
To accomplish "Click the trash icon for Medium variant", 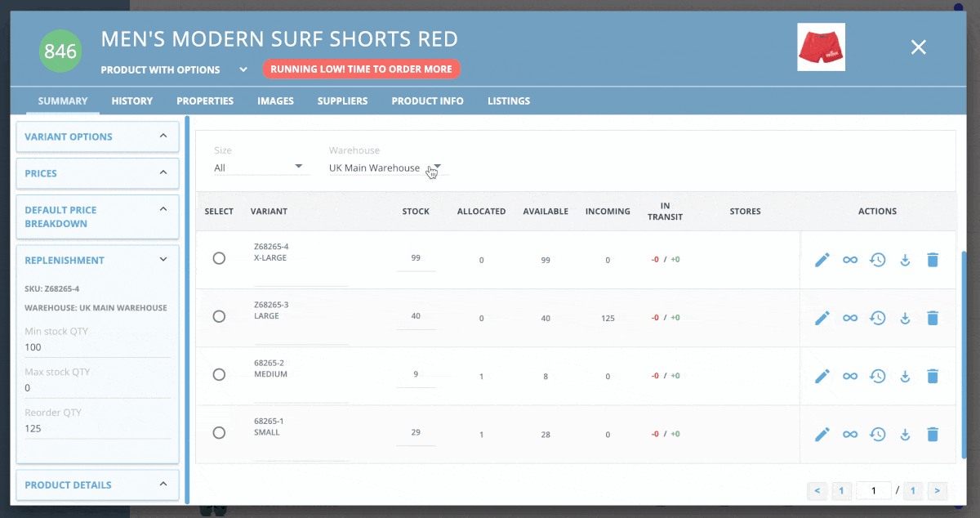I will pyautogui.click(x=933, y=376).
